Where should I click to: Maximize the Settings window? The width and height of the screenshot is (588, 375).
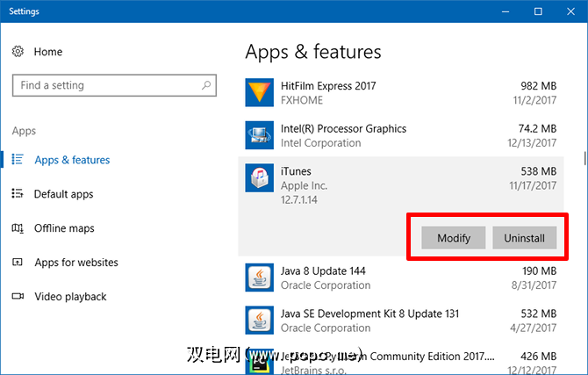[x=538, y=11]
